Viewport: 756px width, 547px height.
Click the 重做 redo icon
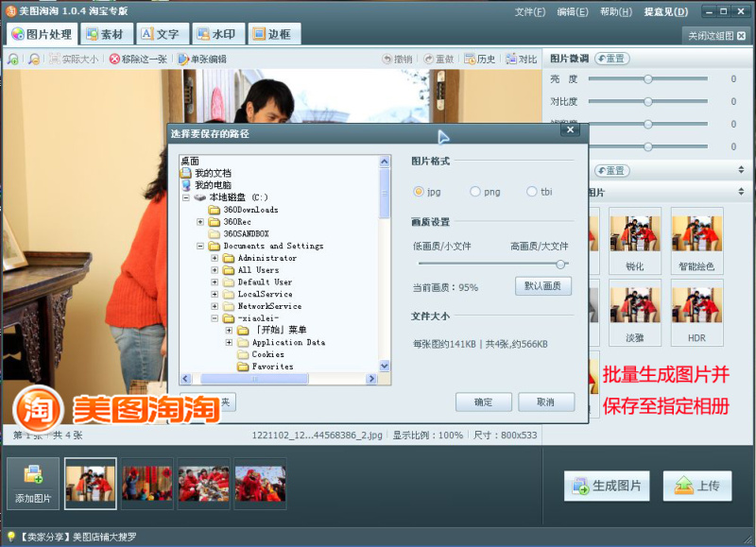428,59
